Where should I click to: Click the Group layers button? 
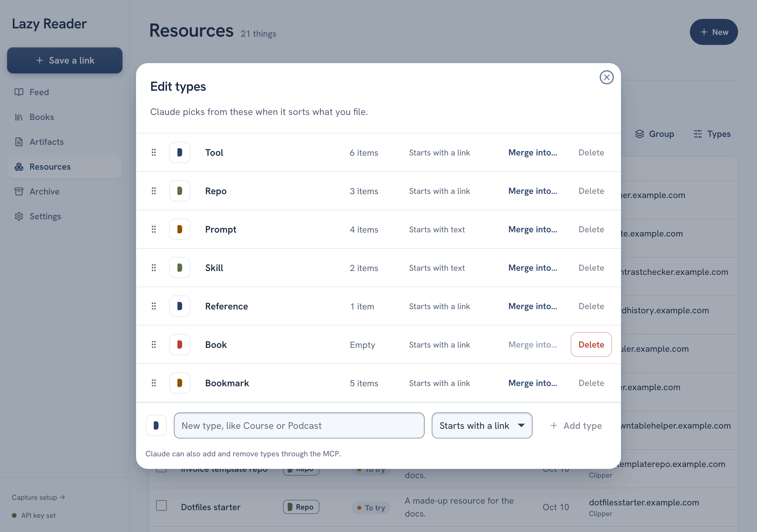tap(654, 134)
